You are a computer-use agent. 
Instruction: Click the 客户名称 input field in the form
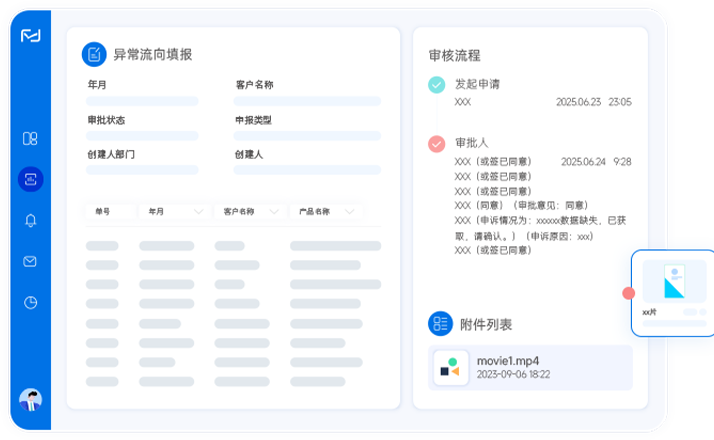click(307, 101)
